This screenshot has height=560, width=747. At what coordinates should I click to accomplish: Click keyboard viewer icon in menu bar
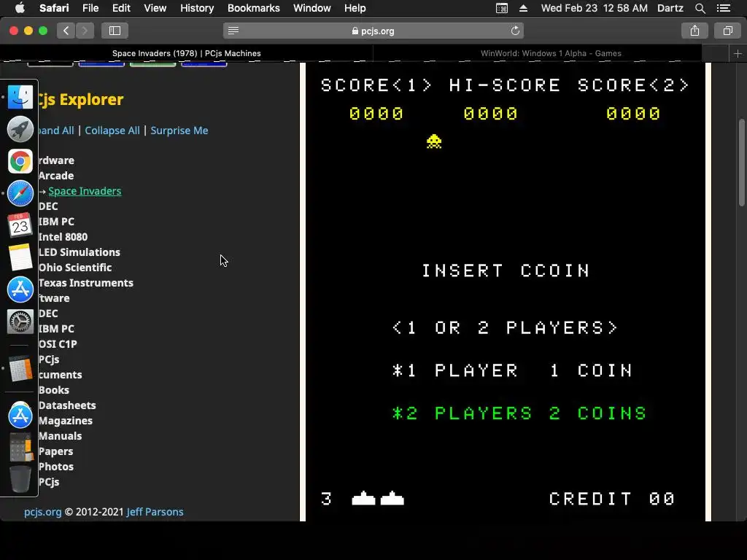pos(502,8)
